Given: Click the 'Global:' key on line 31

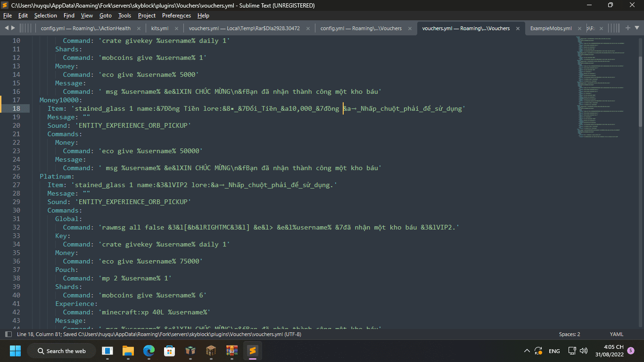Looking at the screenshot, I should (x=69, y=219).
